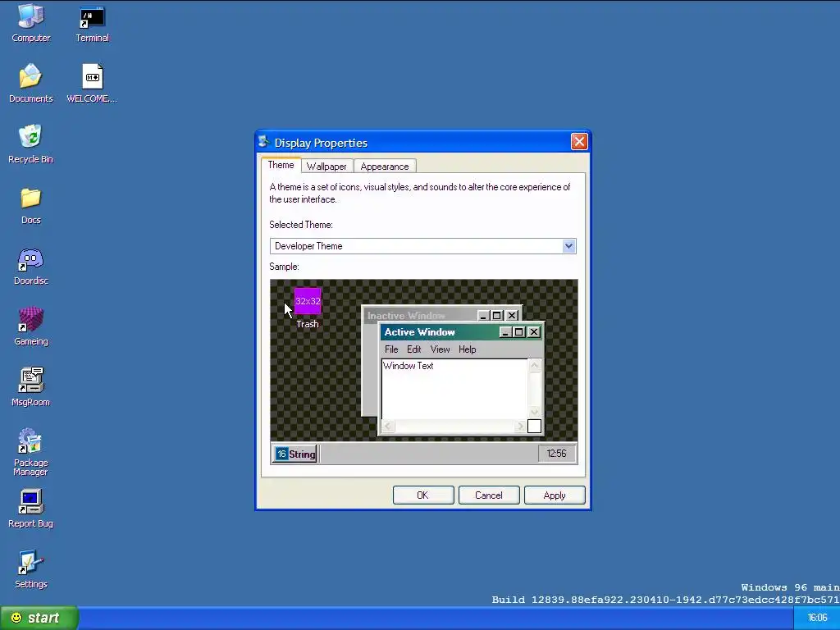Expand the Selected Theme dropdown arrow
840x630 pixels.
(x=568, y=246)
